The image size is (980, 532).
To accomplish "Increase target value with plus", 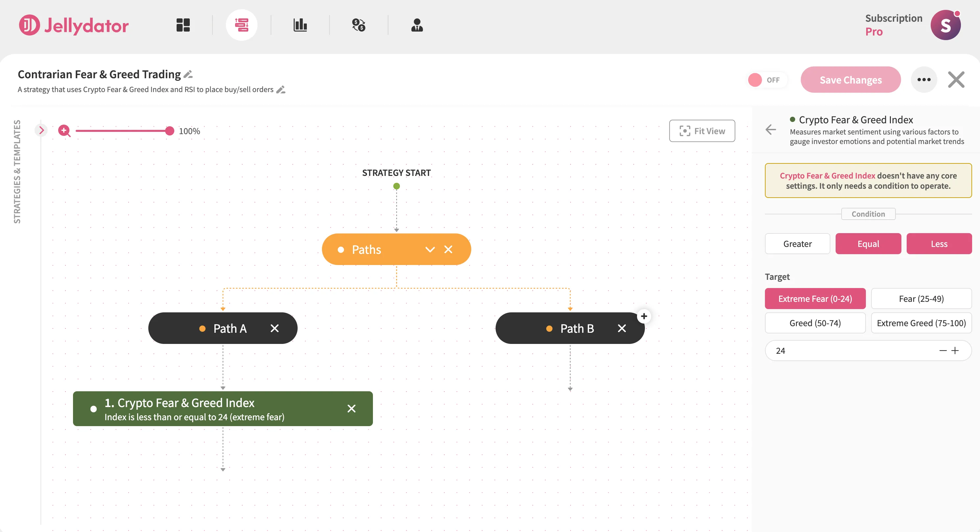I will click(955, 351).
